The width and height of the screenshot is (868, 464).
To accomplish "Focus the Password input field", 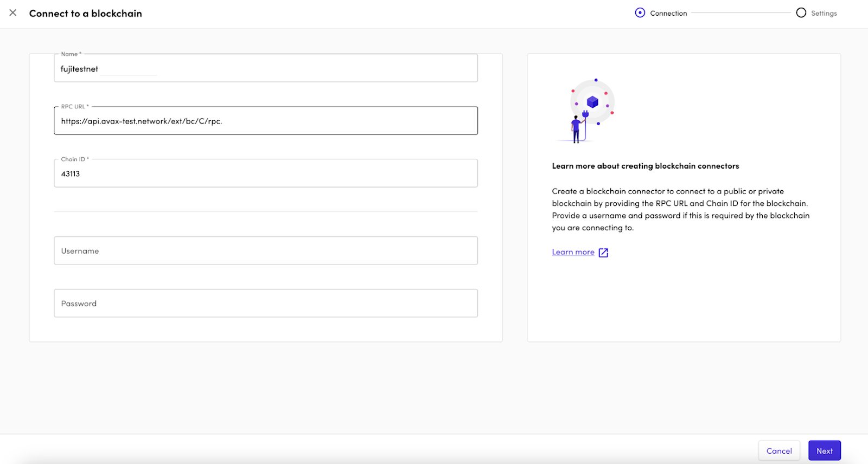I will (266, 304).
